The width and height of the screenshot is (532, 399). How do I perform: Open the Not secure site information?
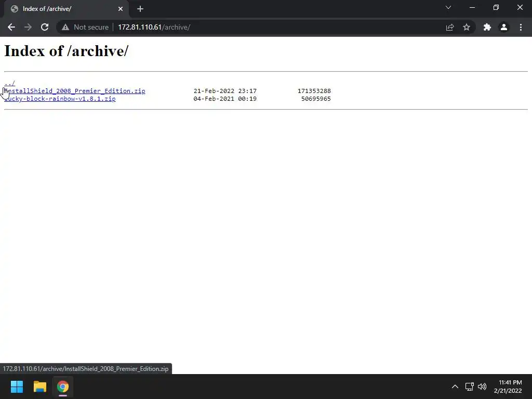[x=85, y=27]
